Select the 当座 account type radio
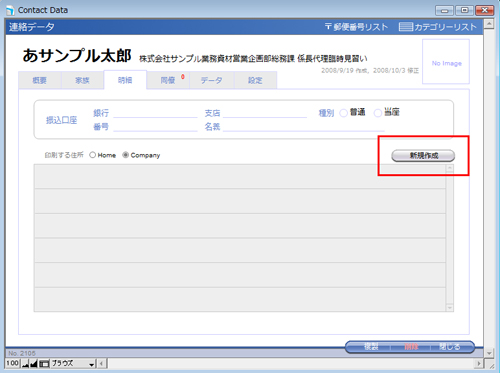 pyautogui.click(x=378, y=113)
